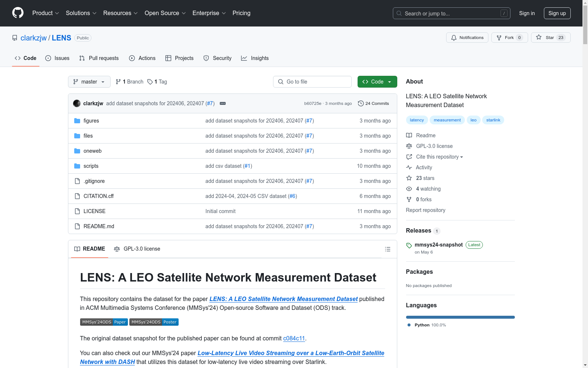
Task: Open the GitHub homepage logo
Action: point(18,13)
